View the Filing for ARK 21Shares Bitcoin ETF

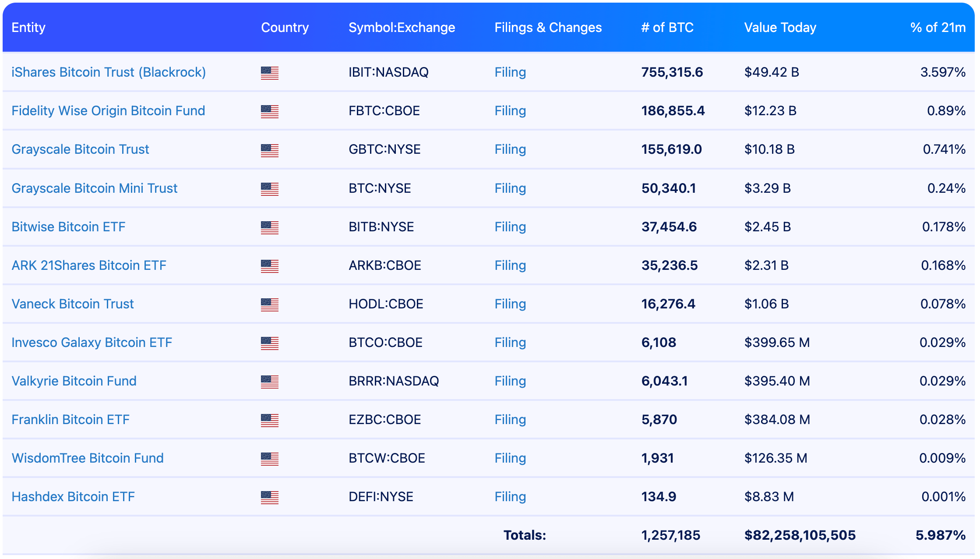510,265
